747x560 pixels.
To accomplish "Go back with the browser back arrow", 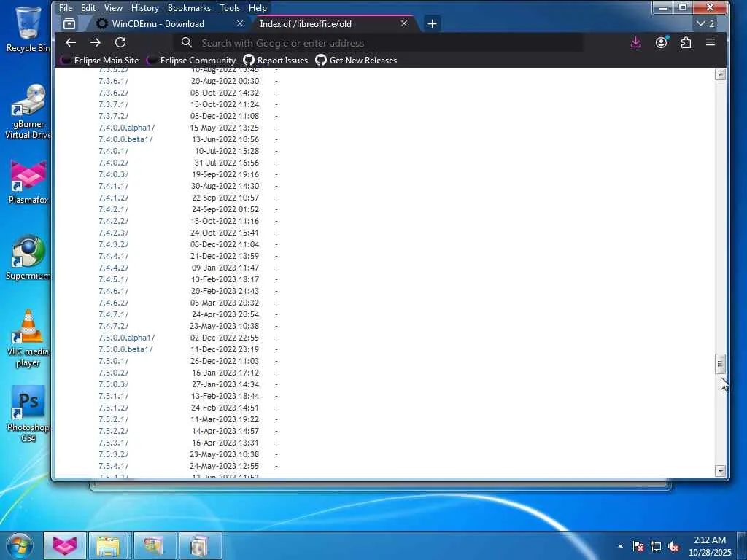I will [71, 43].
